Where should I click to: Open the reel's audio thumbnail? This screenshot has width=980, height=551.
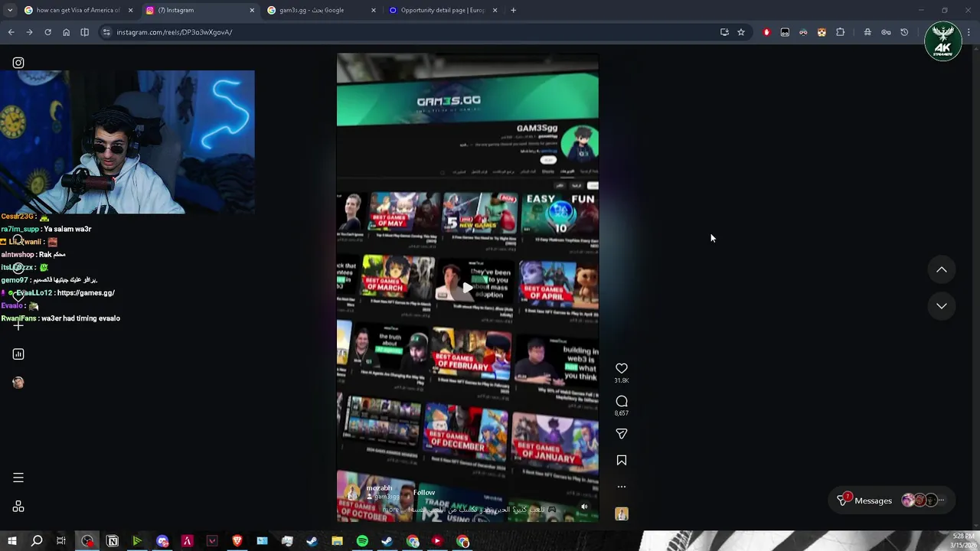[622, 514]
